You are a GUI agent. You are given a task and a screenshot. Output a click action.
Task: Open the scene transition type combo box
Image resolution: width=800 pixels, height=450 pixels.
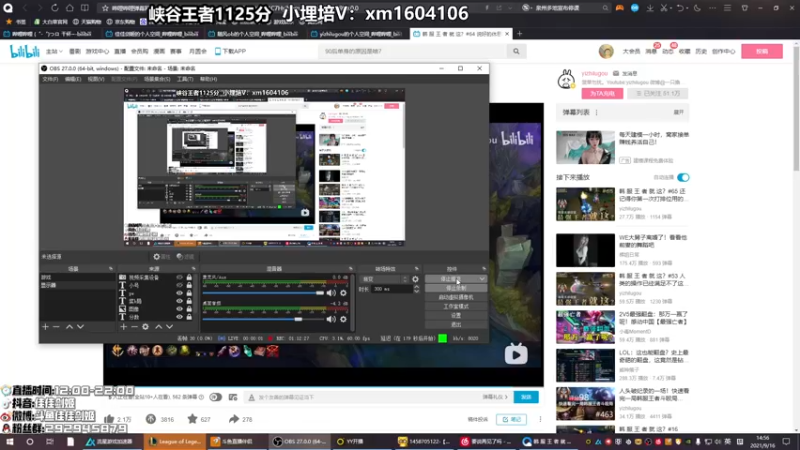pyautogui.click(x=384, y=279)
